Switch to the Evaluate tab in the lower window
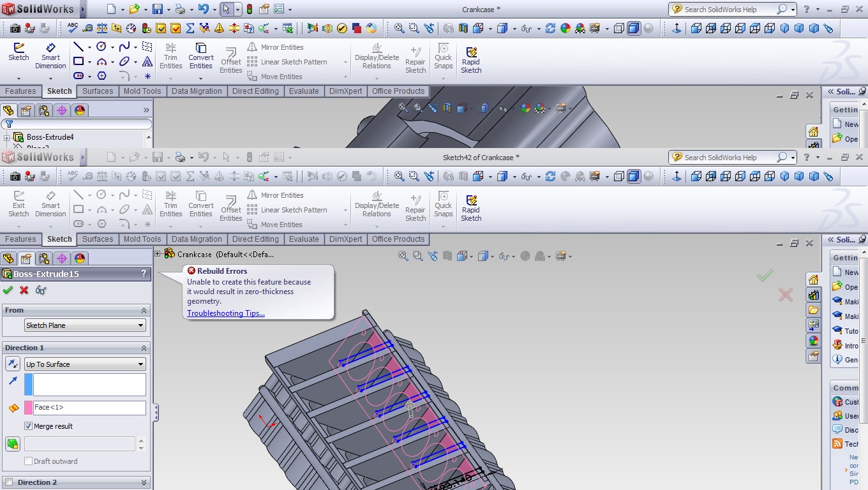 (x=304, y=239)
